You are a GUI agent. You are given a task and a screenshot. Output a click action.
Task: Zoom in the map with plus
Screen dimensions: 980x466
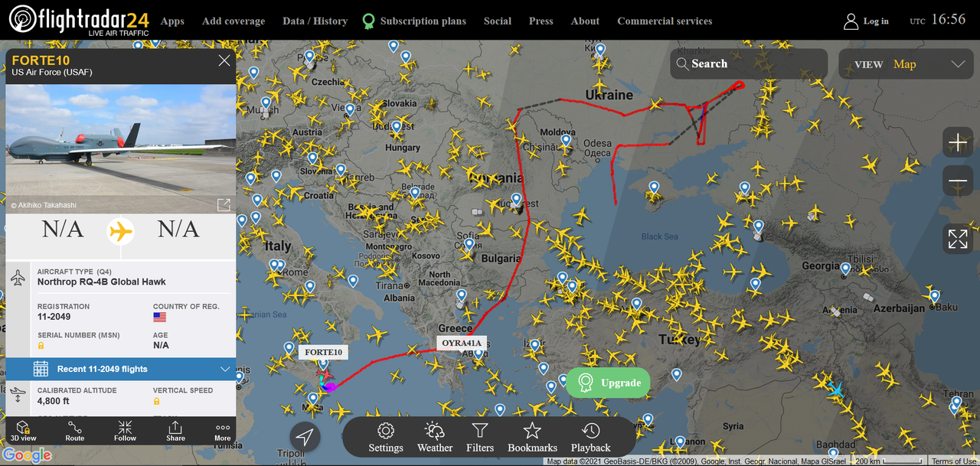(958, 143)
